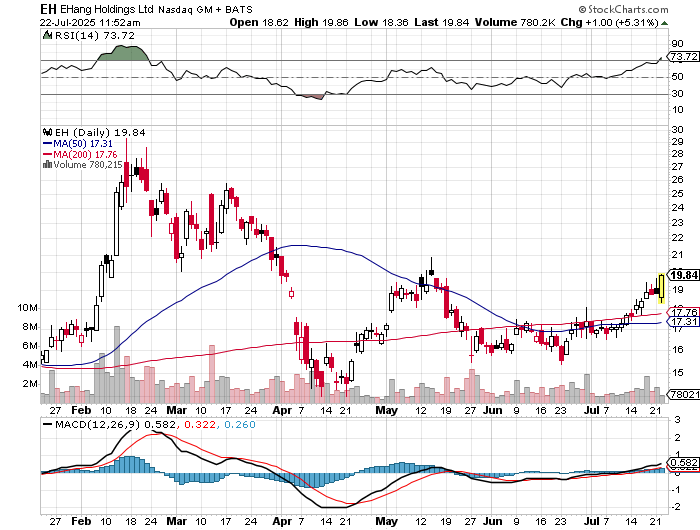Click the black MACD legend line marker
Screen dimensions: 700x530
[47, 424]
